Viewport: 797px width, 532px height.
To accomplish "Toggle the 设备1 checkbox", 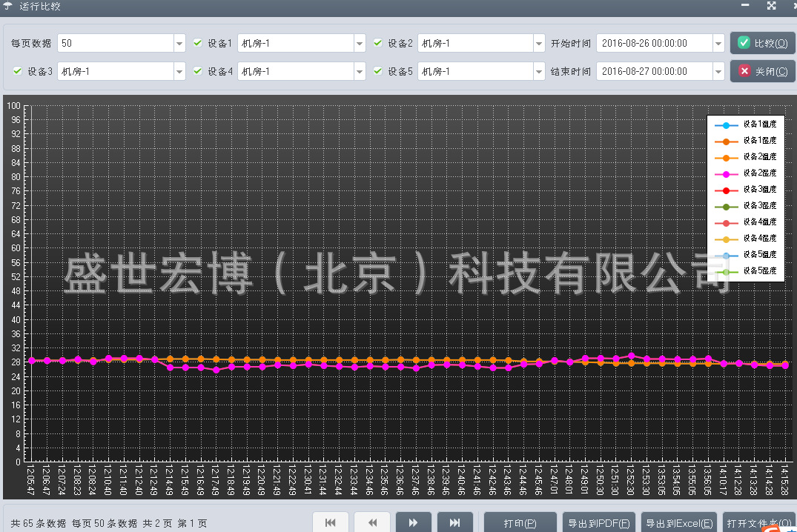I will coord(198,43).
